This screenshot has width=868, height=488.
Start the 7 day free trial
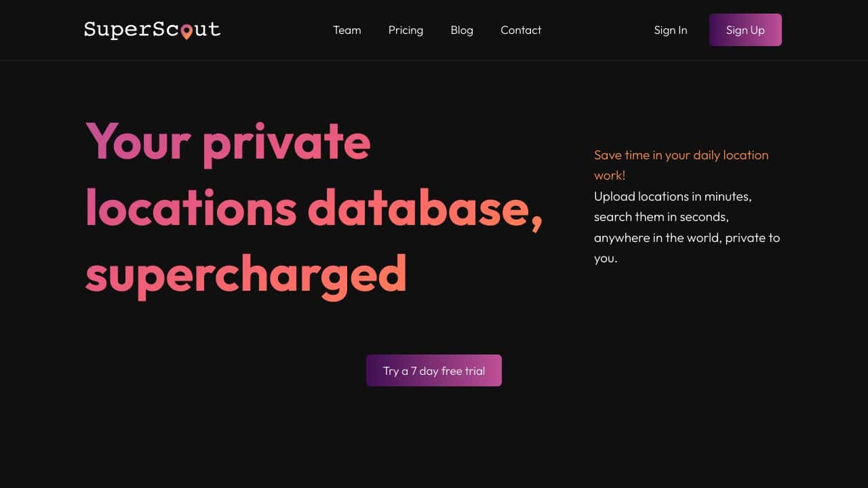tap(434, 371)
